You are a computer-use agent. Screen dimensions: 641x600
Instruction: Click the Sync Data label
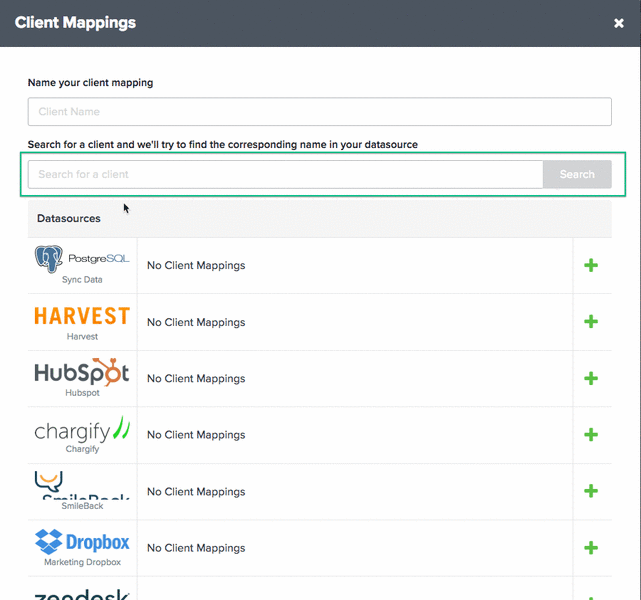[82, 280]
